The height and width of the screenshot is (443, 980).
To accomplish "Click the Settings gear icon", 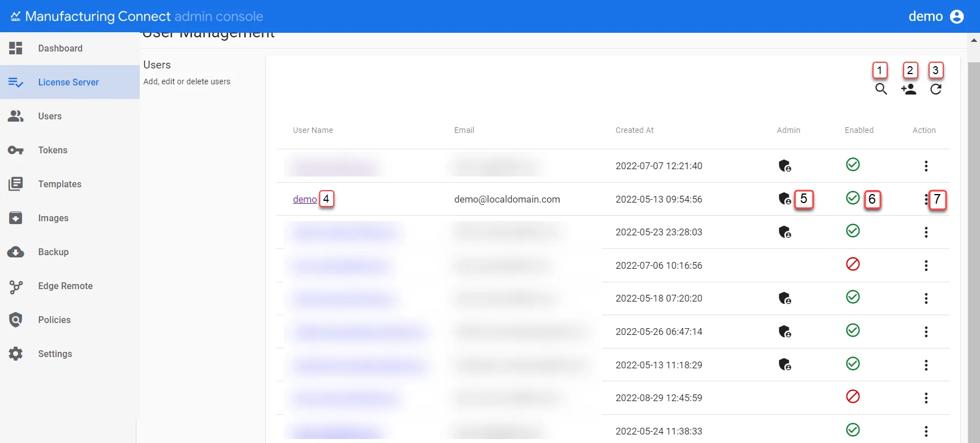I will pos(16,354).
